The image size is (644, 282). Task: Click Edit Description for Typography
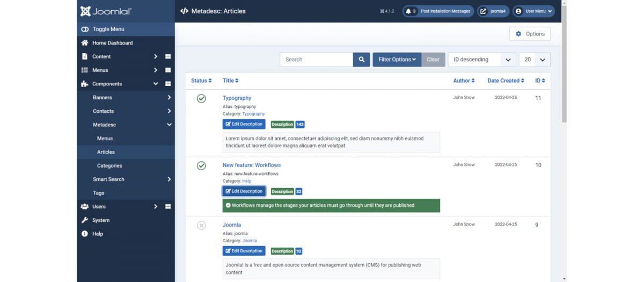tap(244, 124)
